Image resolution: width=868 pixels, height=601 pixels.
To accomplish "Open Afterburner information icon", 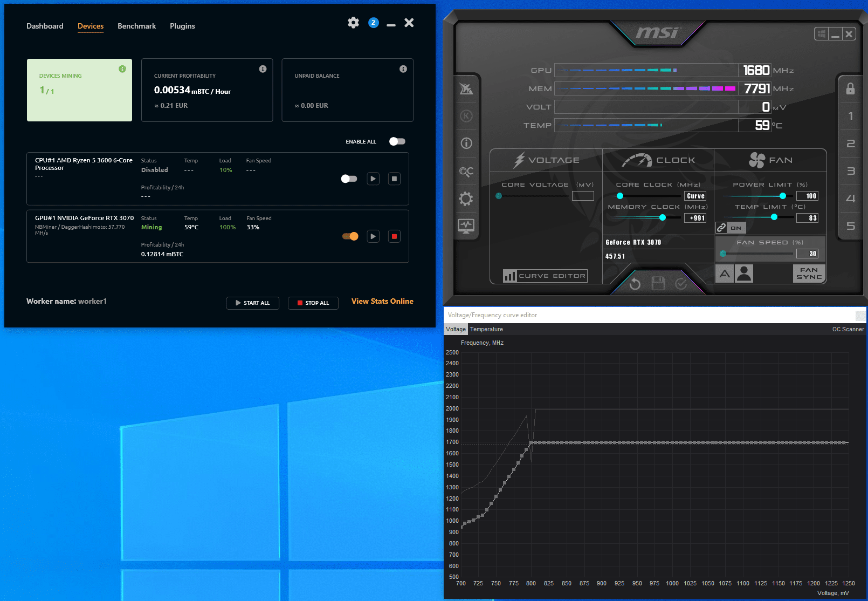I will (x=466, y=143).
